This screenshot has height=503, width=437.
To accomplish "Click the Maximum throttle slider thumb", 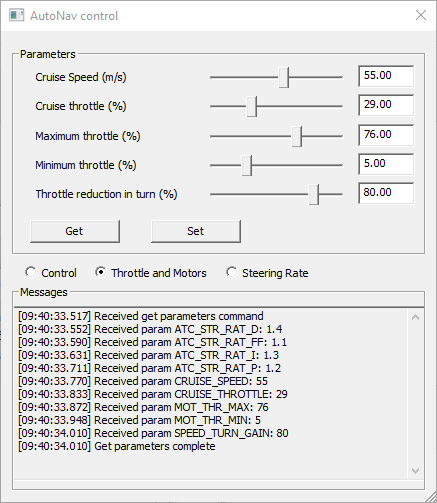I will pos(297,136).
